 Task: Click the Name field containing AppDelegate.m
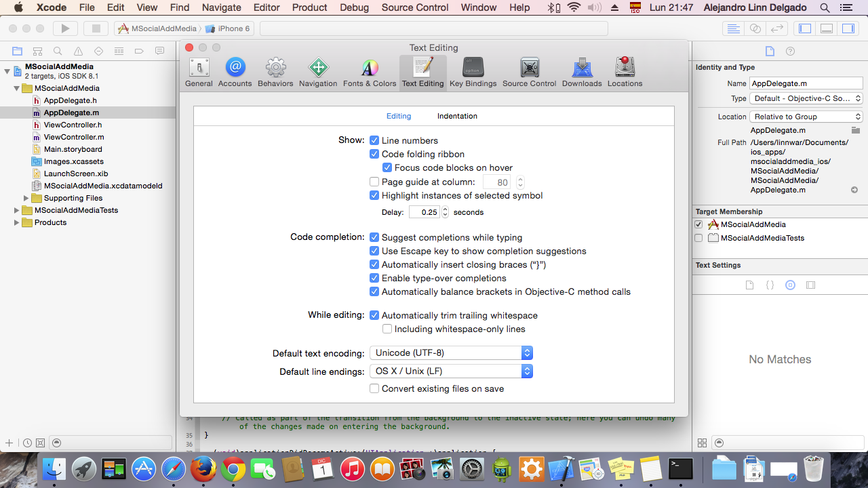[806, 83]
